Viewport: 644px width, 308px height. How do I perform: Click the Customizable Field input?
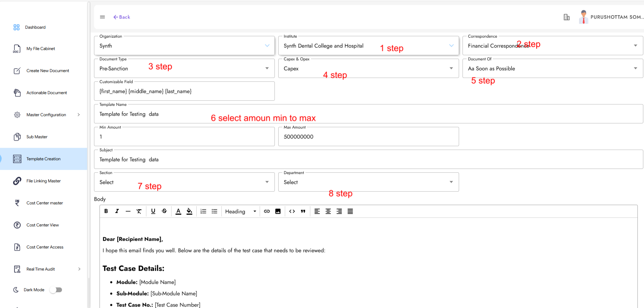click(184, 91)
